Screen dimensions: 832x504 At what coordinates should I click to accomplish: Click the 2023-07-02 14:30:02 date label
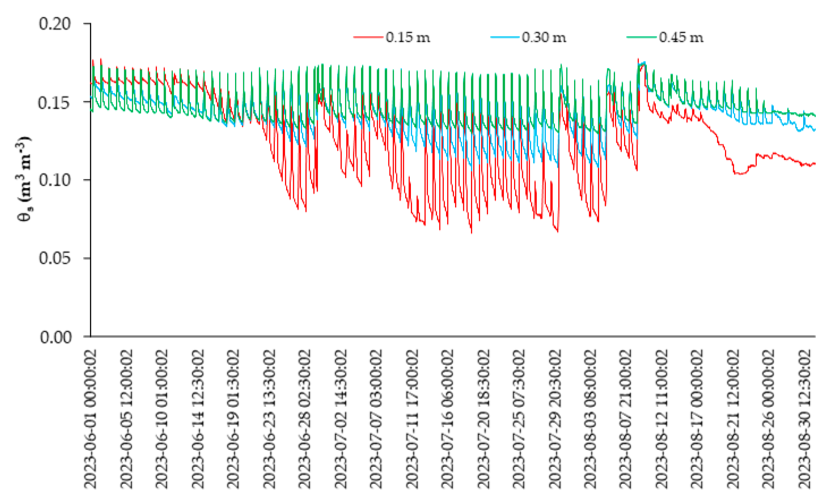[341, 419]
